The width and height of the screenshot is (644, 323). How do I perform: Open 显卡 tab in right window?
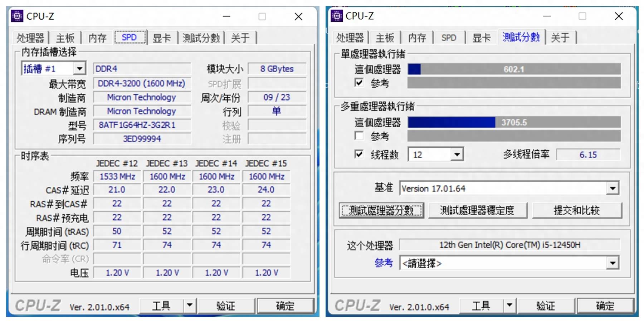(x=481, y=37)
